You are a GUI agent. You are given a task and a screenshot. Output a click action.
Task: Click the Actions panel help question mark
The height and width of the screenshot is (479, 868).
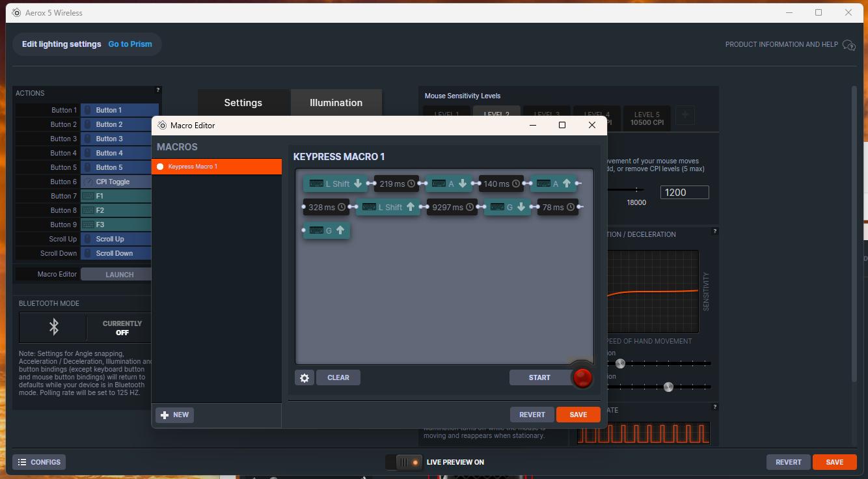(x=157, y=90)
